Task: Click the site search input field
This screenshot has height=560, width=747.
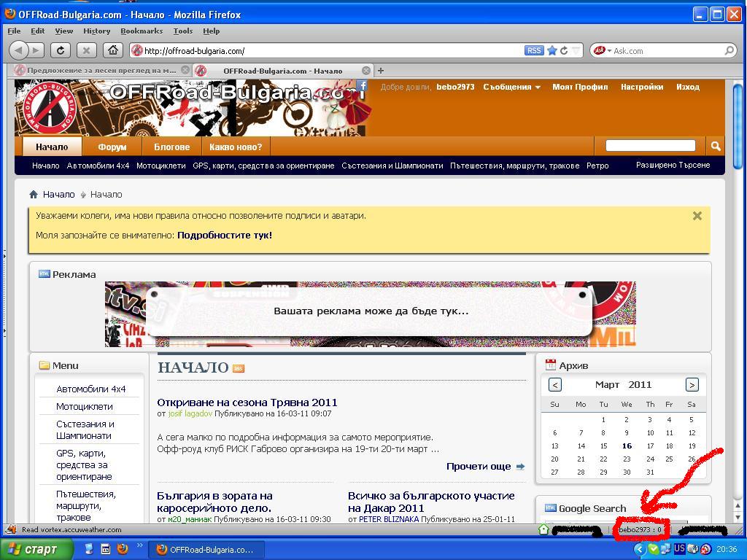Action: [x=650, y=146]
